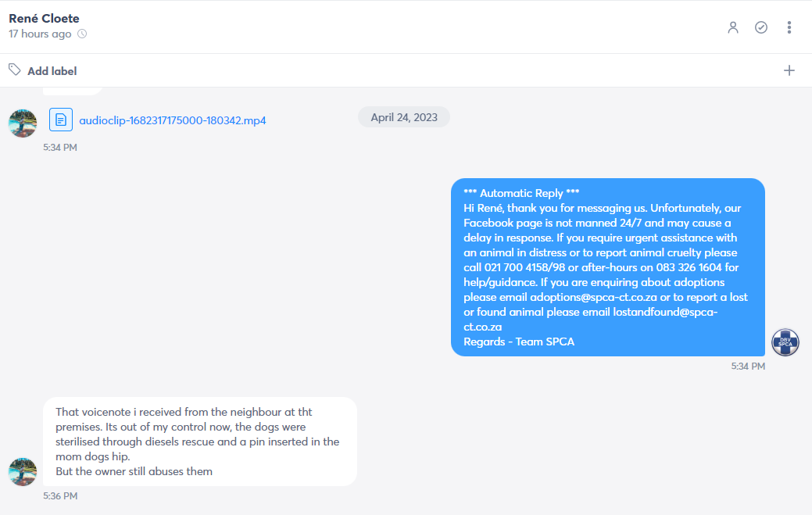Click the SPCA page avatar icon
This screenshot has width=812, height=515.
(x=785, y=342)
